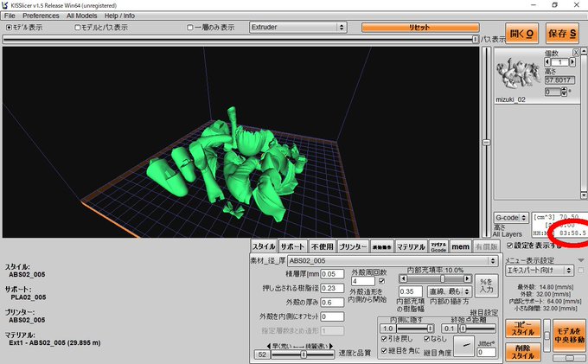Toggle checkbox next to 外殻周回数 field
Viewport: 588px width, 364px height.
point(381,281)
